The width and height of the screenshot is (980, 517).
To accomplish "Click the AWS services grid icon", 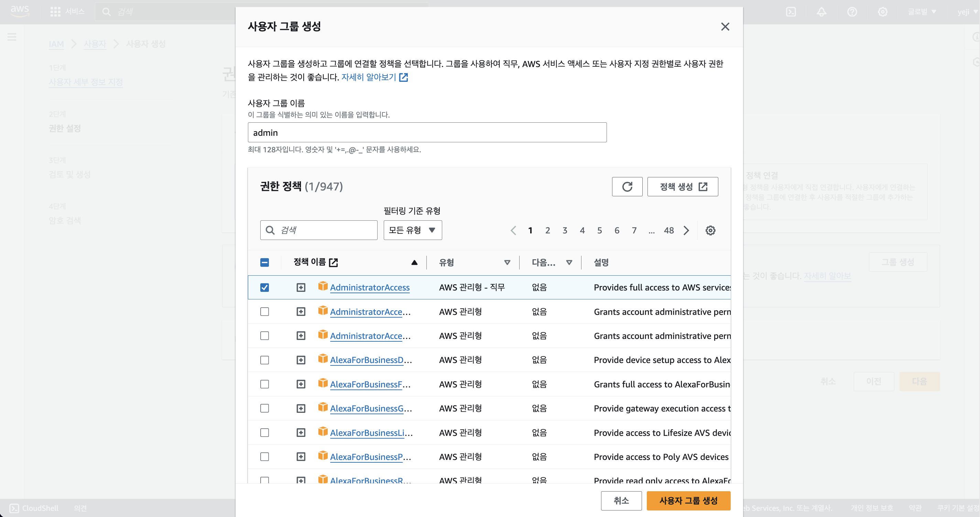I will click(55, 12).
